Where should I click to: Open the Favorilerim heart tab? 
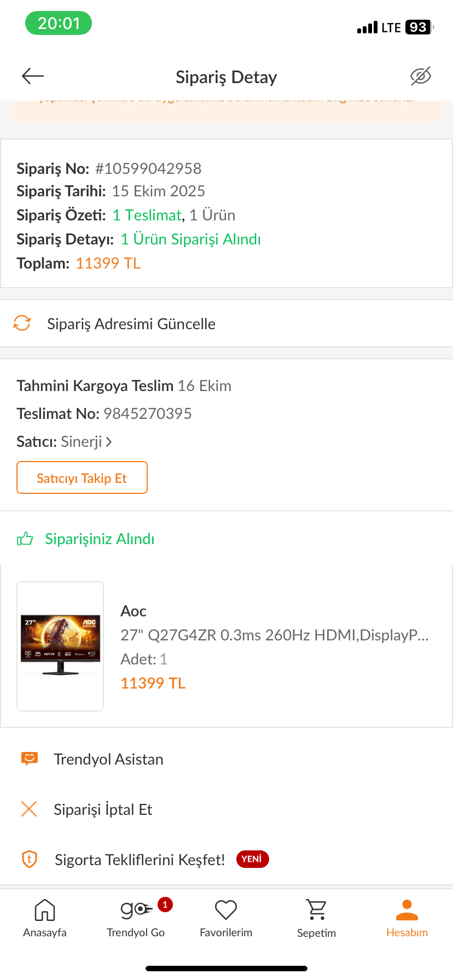(226, 918)
